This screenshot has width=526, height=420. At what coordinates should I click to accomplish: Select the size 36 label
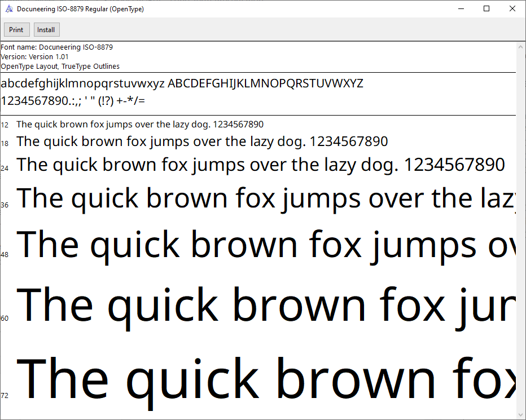5,205
